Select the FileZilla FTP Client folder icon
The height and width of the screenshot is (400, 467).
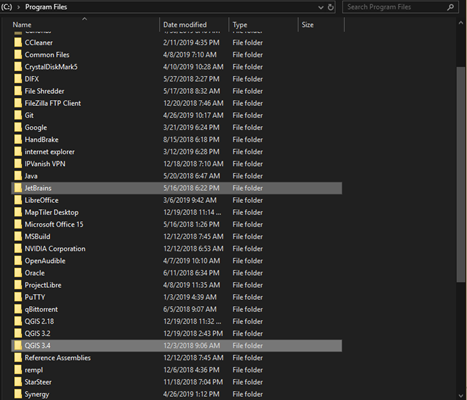click(x=18, y=103)
